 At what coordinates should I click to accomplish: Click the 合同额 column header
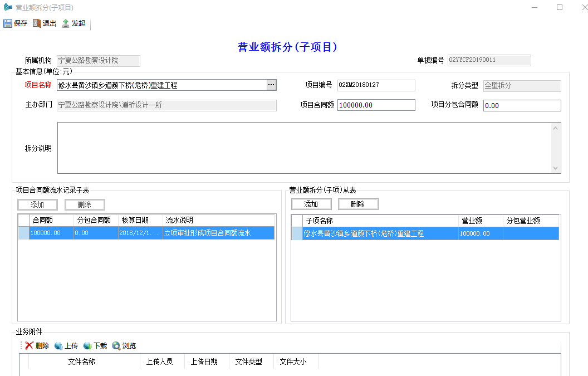click(x=51, y=220)
